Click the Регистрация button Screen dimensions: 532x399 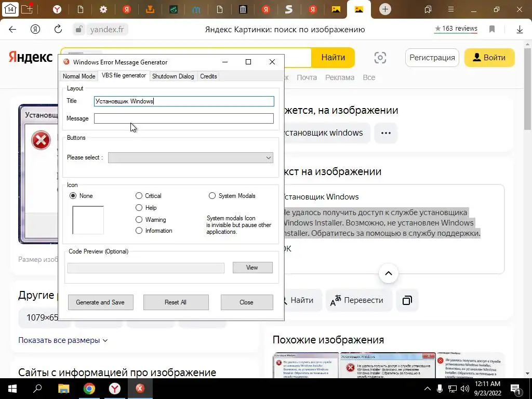click(432, 58)
